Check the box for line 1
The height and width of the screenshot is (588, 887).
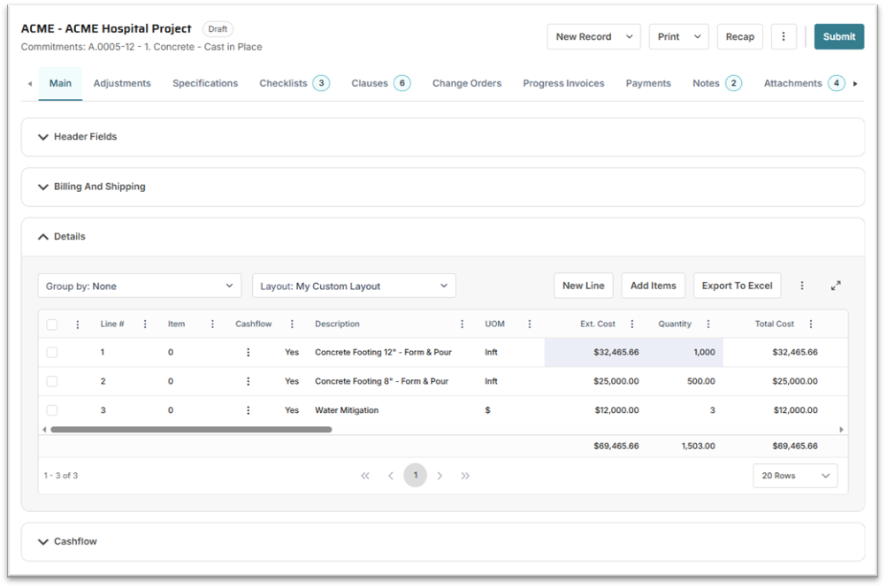[52, 353]
